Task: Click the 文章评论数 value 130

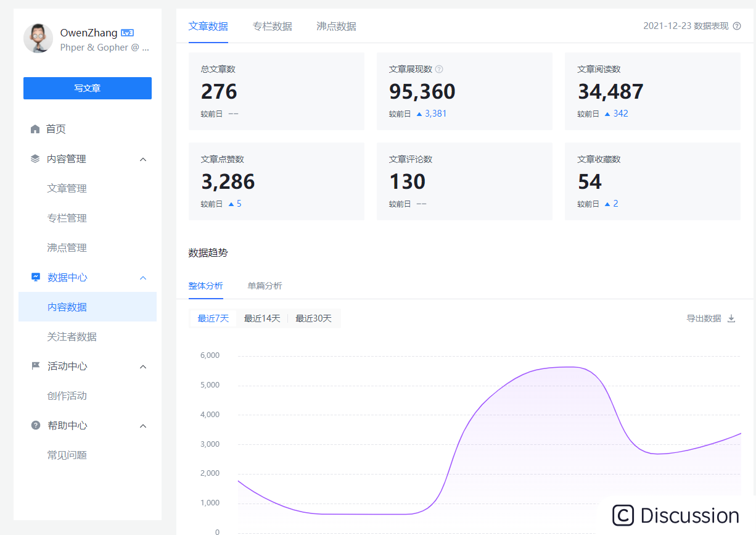Action: [x=408, y=181]
